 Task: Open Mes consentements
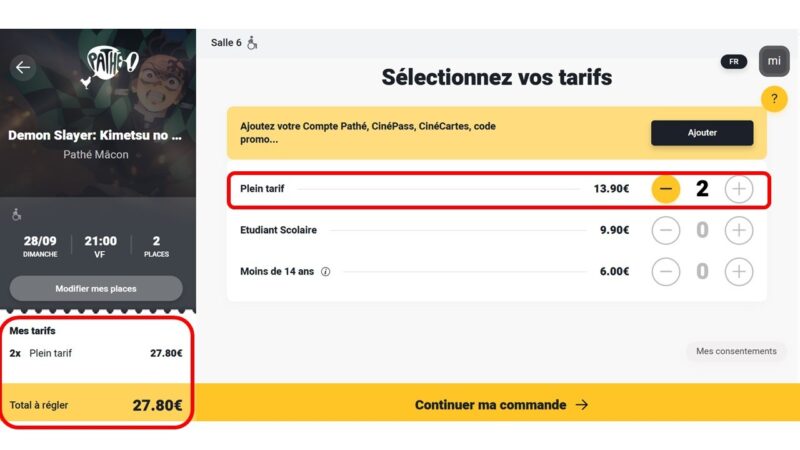pos(736,351)
